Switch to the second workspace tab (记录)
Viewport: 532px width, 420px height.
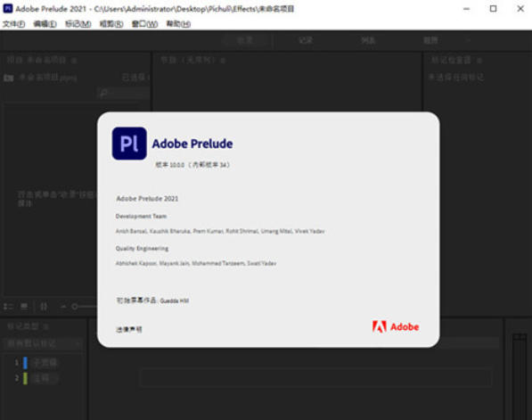(x=306, y=40)
